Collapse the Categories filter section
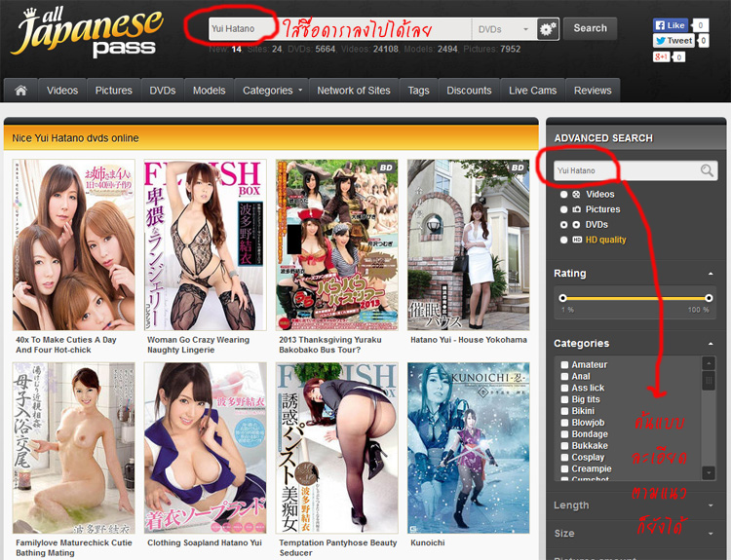The width and height of the screenshot is (731, 560). [711, 344]
